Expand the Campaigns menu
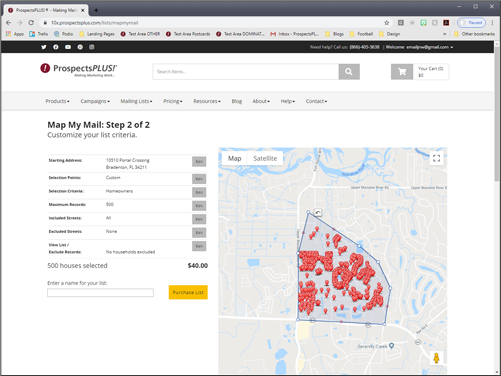501x376 pixels. coord(95,101)
